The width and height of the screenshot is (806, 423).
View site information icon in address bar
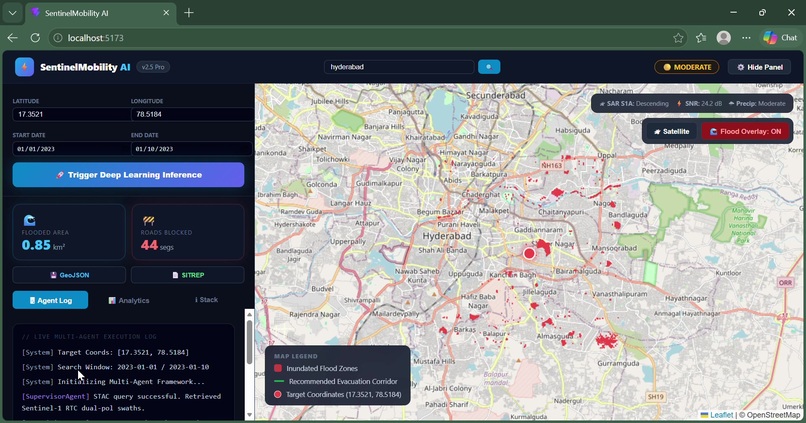pos(58,38)
